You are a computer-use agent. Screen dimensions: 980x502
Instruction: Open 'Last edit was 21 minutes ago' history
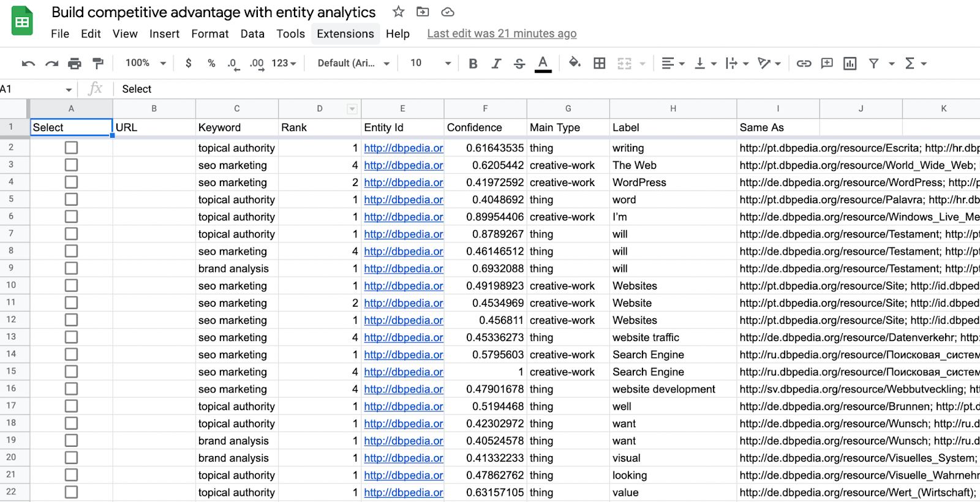(502, 34)
